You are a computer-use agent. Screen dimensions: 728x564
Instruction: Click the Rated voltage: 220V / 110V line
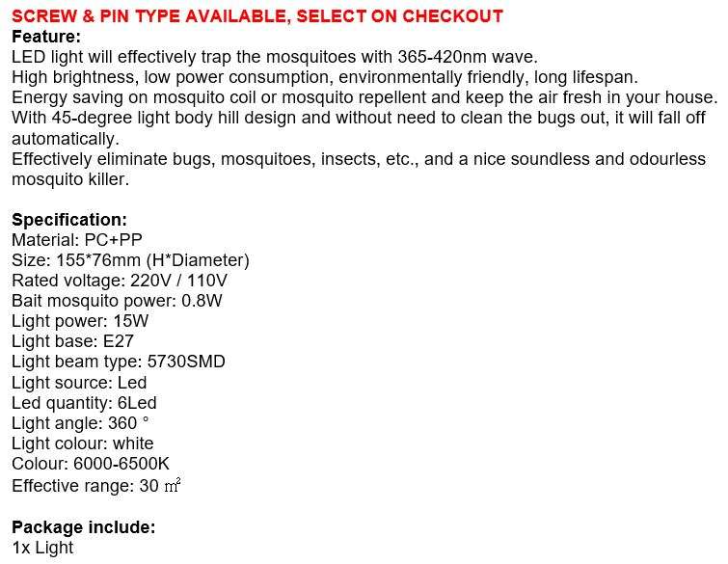click(x=120, y=281)
